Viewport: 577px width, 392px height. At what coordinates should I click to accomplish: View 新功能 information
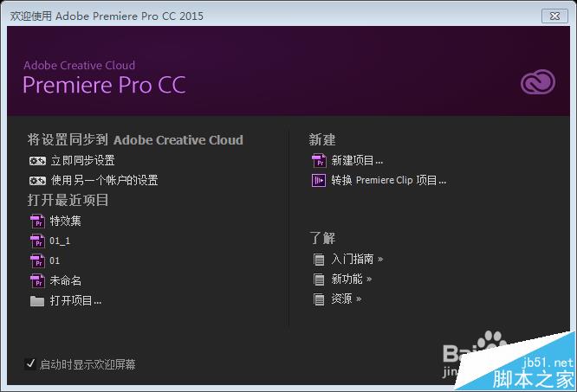pos(352,280)
